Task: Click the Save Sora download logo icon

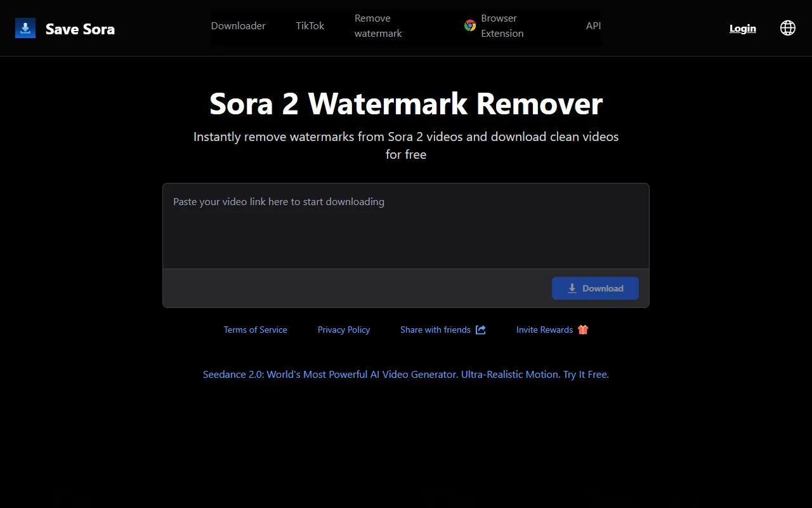Action: pyautogui.click(x=25, y=28)
